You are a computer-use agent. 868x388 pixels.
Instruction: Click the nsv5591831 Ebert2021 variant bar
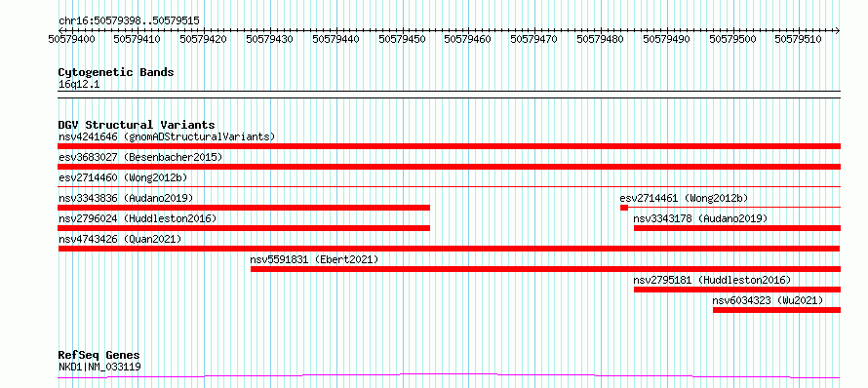point(545,269)
